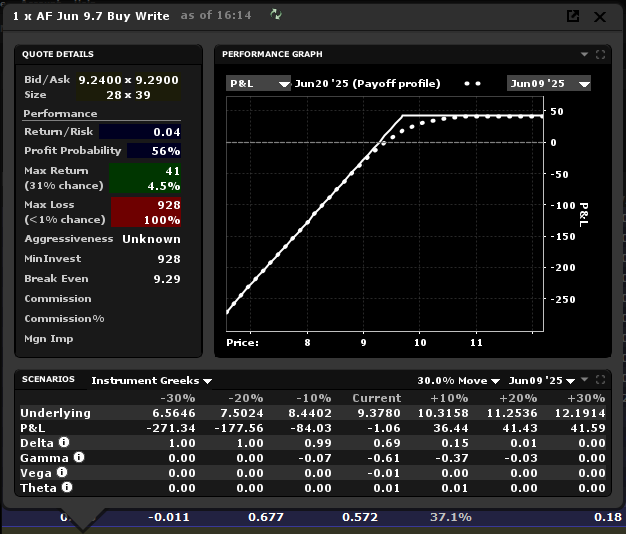Open the Performance Graph panel options arrow
Screen dimensions: 626x534
point(584,54)
